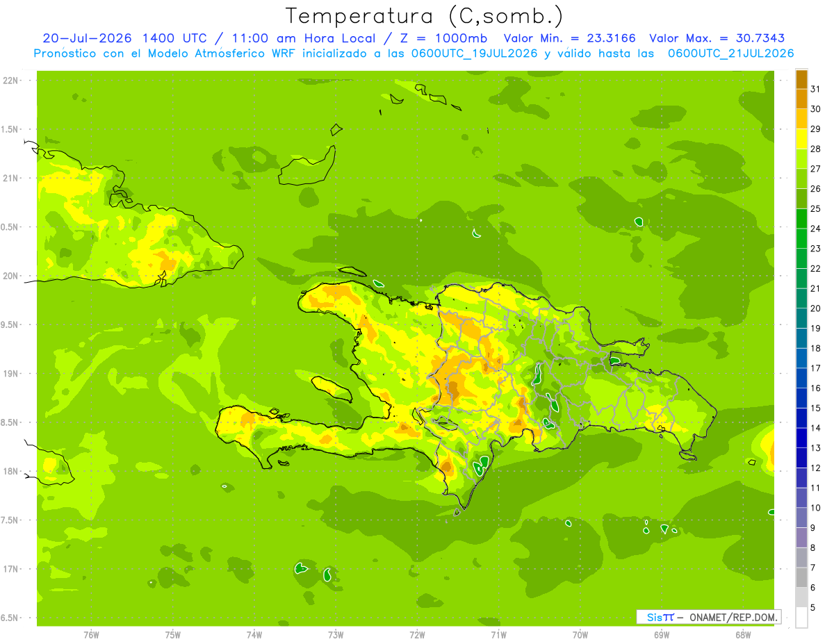Click the colorbar label "13"
The width and height of the screenshot is (834, 644).
pos(815,448)
